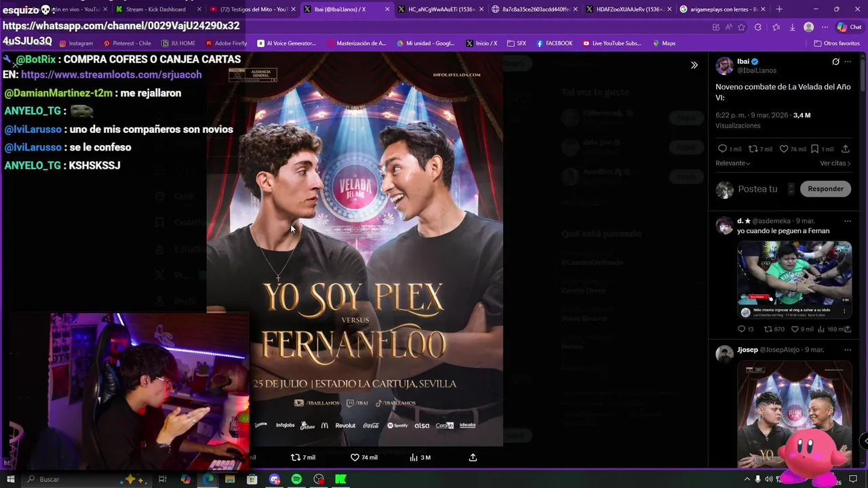
Task: Open Live YouTube Subs bookmark
Action: [x=612, y=43]
